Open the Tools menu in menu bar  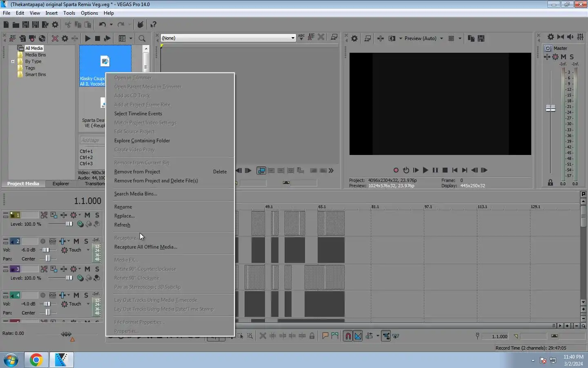(69, 13)
